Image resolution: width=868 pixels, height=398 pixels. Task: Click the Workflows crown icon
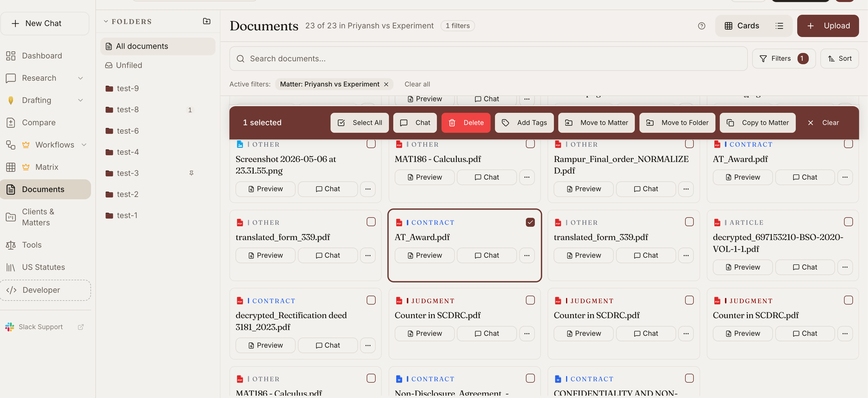pos(26,145)
